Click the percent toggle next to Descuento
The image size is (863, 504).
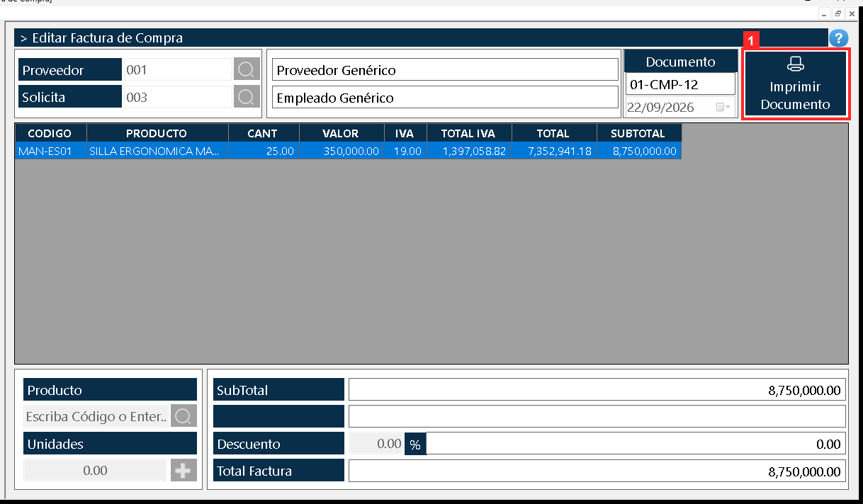click(x=415, y=445)
